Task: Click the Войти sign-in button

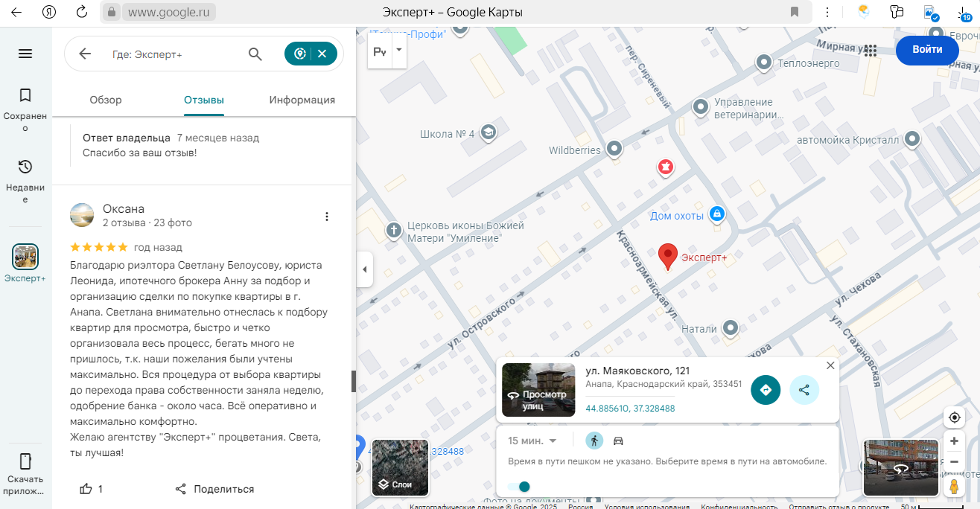Action: tap(926, 50)
